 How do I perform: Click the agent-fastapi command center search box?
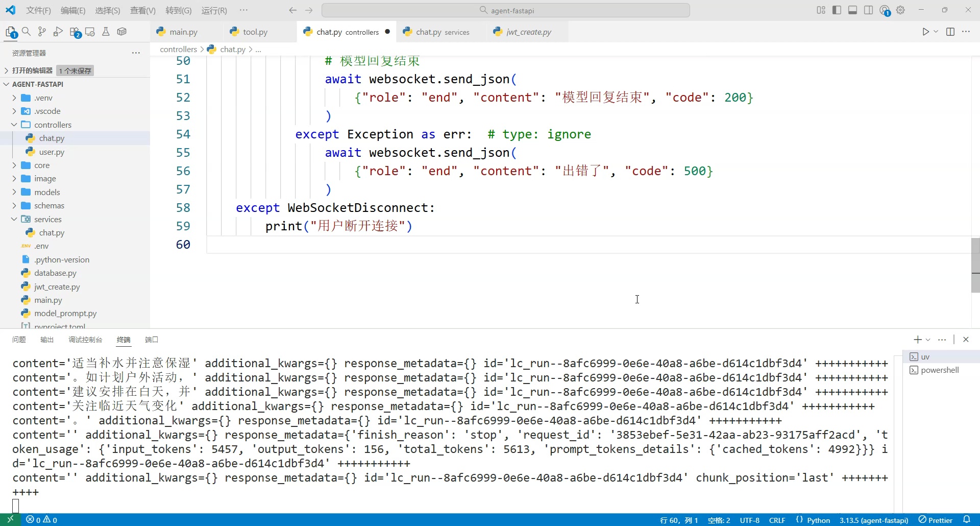[x=506, y=10]
